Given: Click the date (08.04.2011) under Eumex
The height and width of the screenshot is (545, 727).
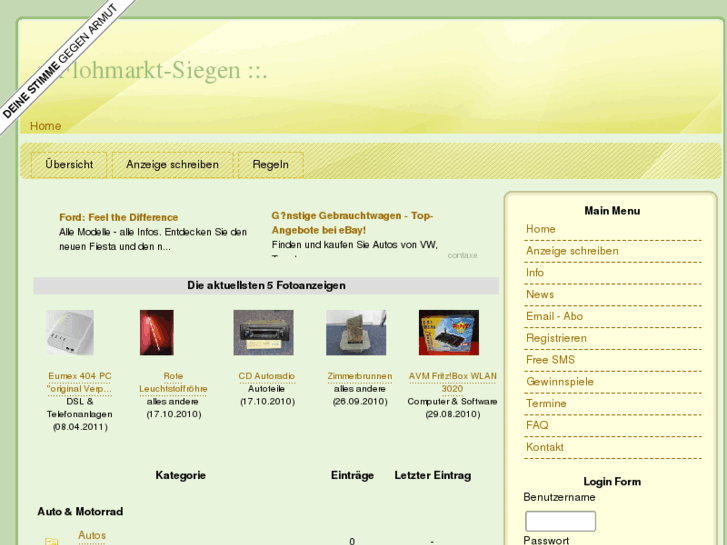Looking at the screenshot, I should coord(80,427).
